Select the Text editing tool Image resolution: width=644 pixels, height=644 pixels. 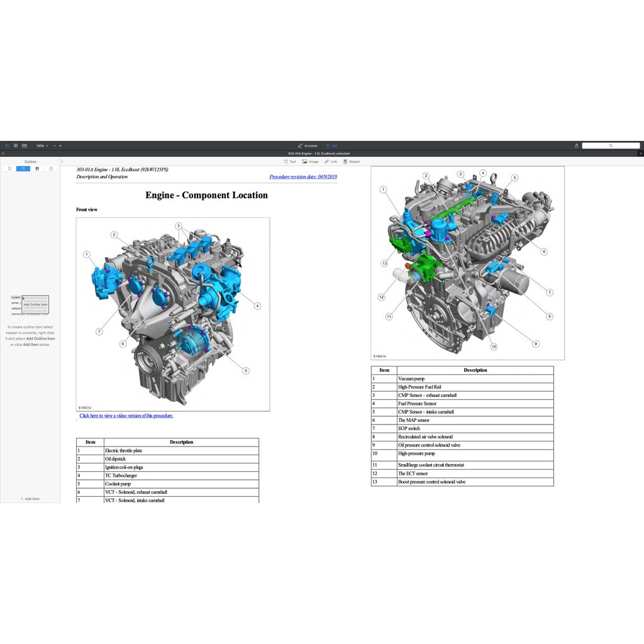tap(290, 162)
